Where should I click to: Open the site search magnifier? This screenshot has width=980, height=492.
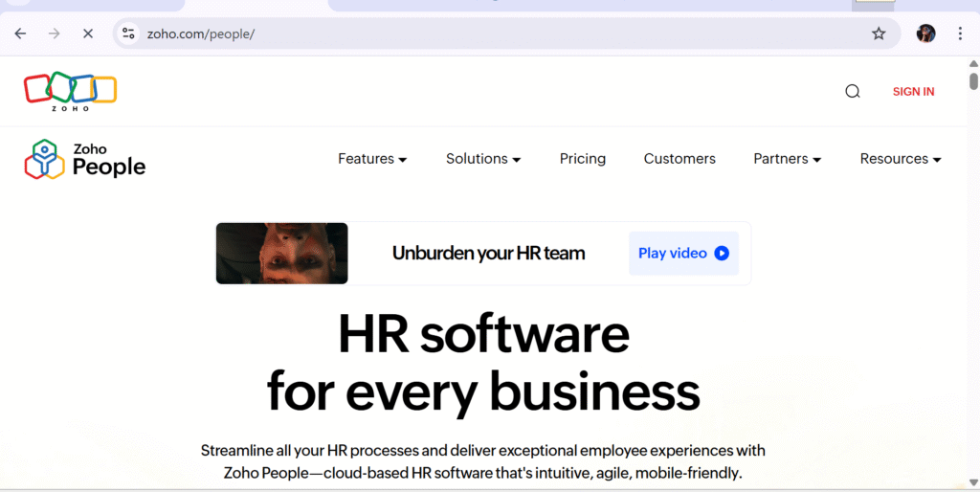(x=853, y=92)
